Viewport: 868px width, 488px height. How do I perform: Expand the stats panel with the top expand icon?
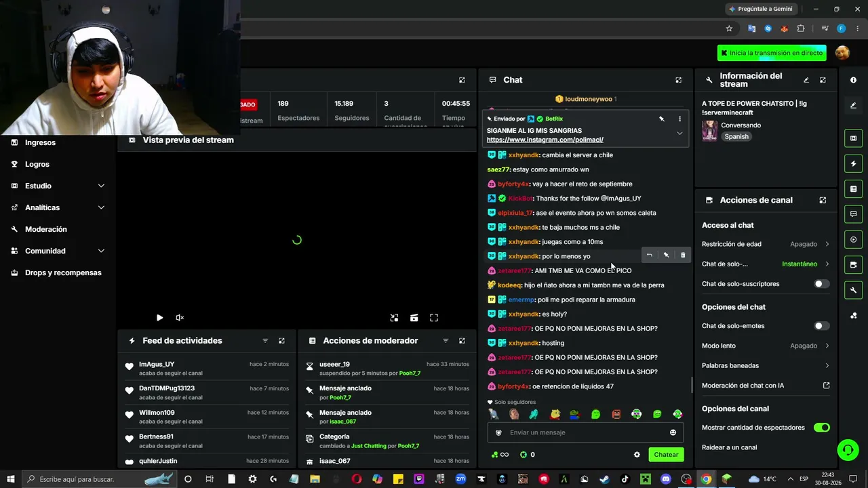click(x=462, y=80)
